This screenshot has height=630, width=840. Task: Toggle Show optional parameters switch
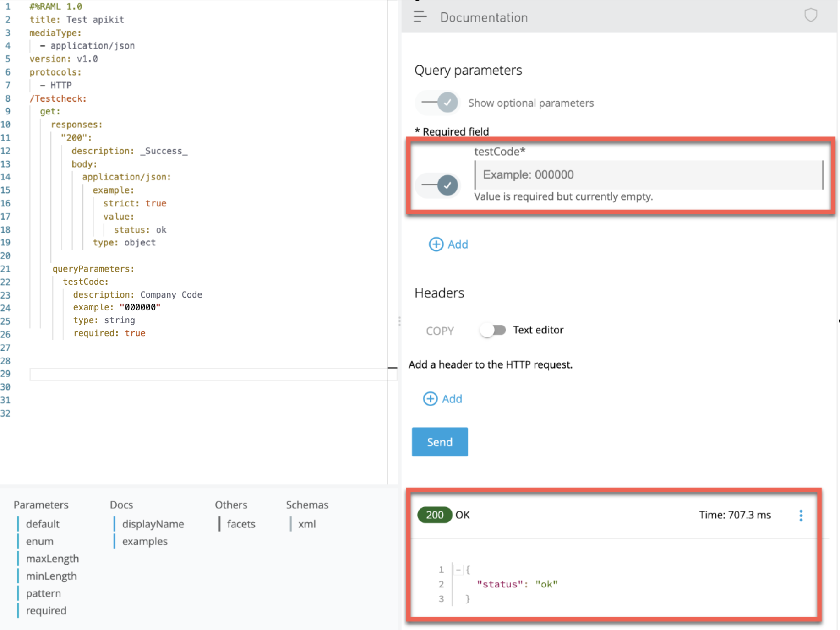pos(440,103)
